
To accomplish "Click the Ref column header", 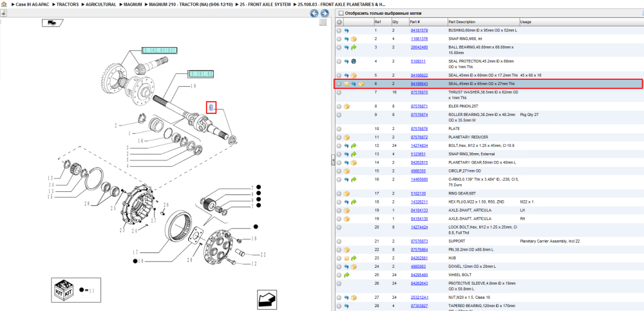I will click(x=377, y=22).
